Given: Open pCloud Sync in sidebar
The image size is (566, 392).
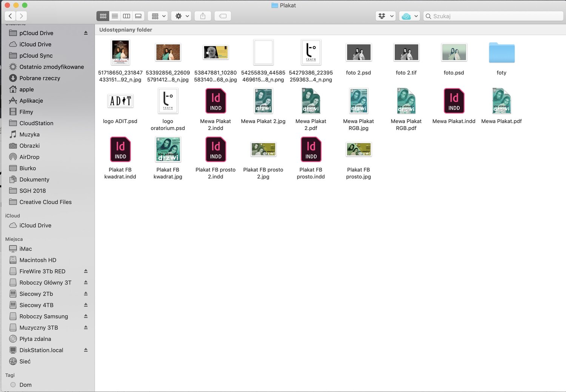Looking at the screenshot, I should (x=36, y=56).
